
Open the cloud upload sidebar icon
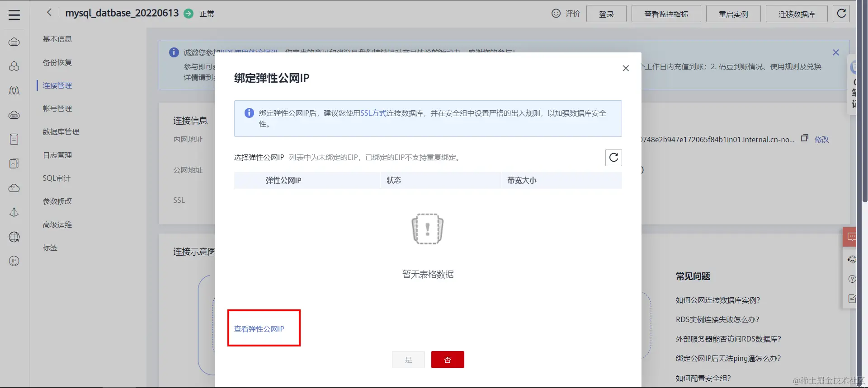pos(14,188)
